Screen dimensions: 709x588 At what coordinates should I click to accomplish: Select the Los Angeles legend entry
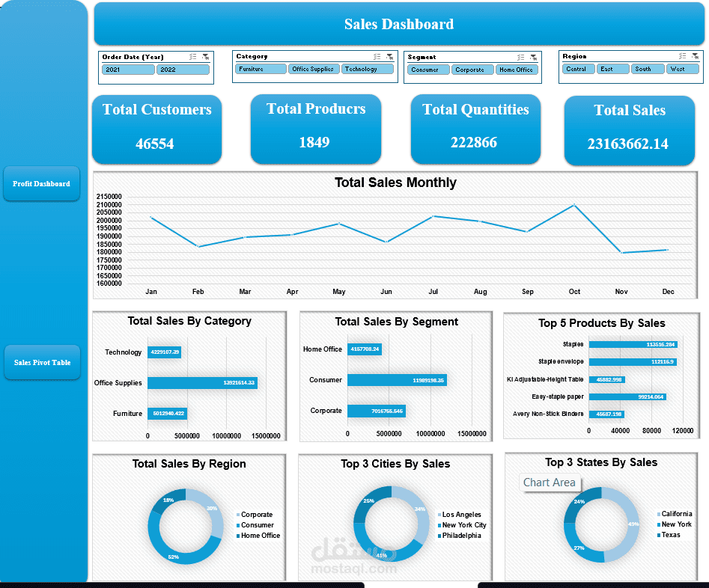pos(460,514)
